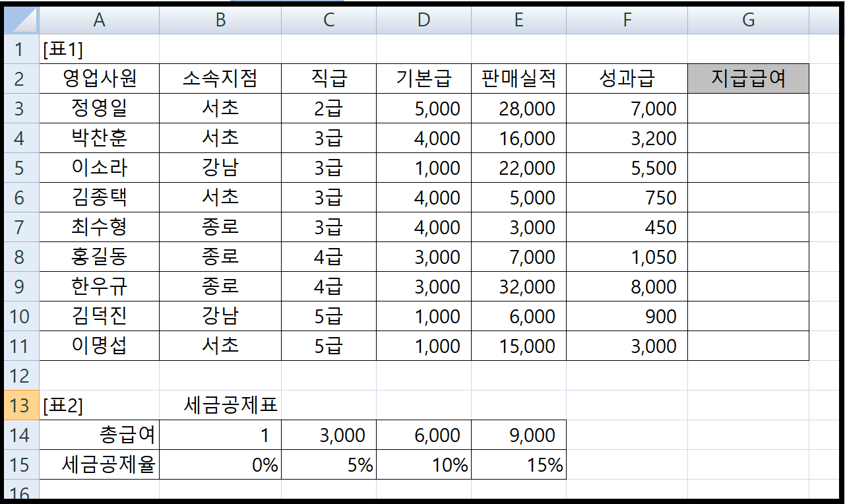Click the [표1] label cell
The width and height of the screenshot is (845, 504).
[99, 49]
